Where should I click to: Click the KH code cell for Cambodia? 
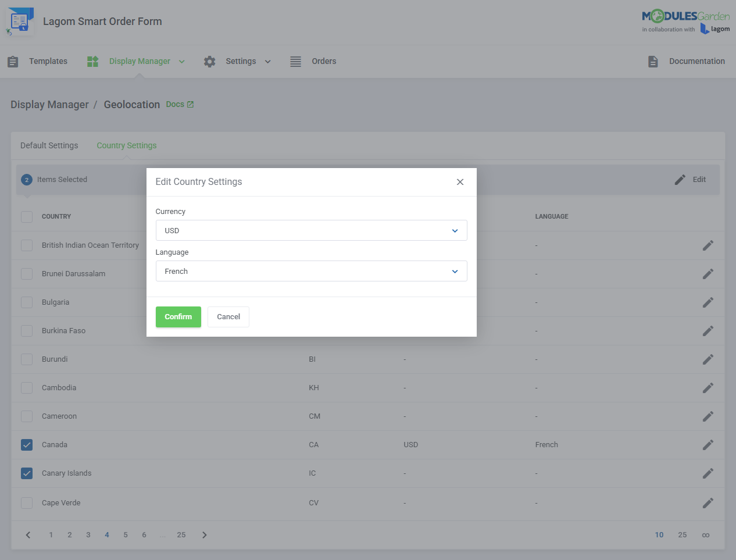coord(314,388)
